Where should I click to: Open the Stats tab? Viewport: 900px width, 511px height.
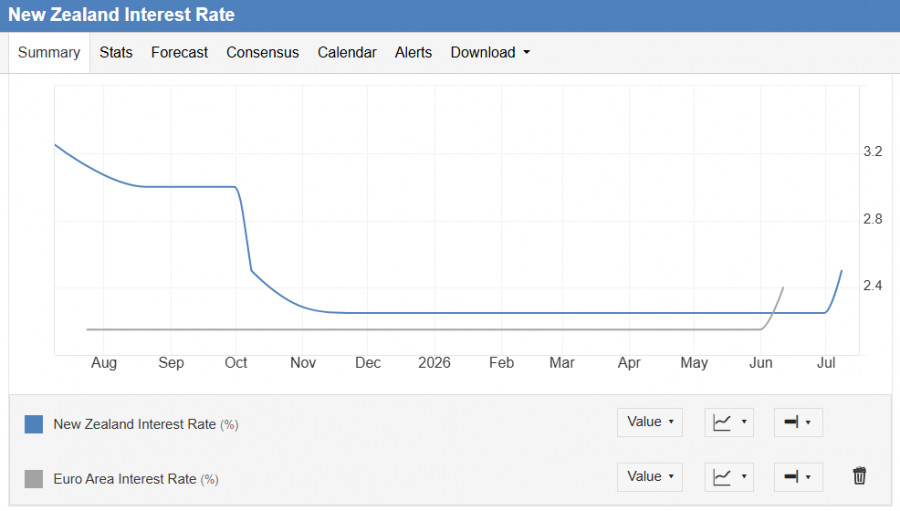click(116, 52)
